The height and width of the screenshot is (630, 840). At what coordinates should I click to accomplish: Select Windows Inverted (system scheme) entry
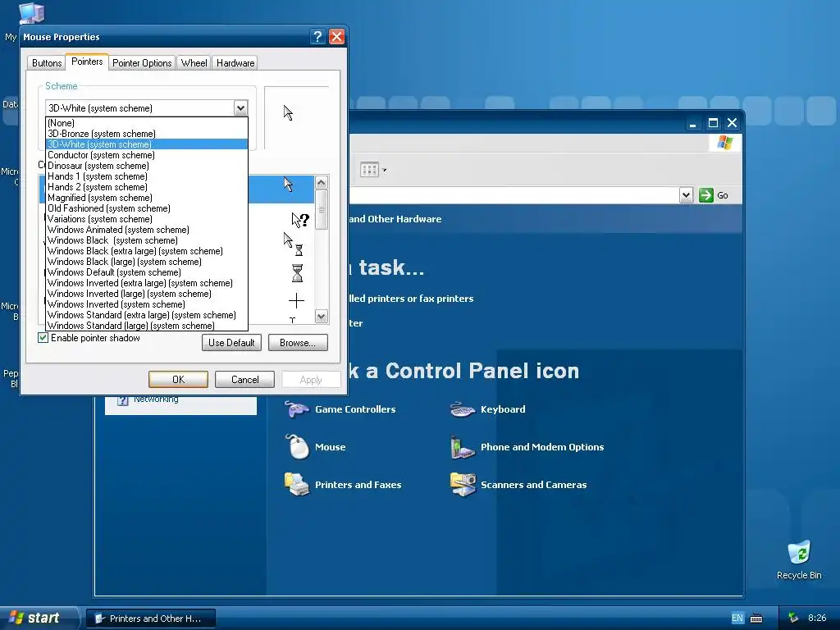point(147,304)
